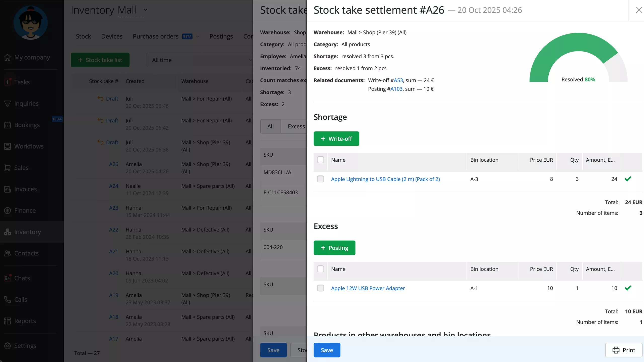Close the stock take settlement panel

coord(639,10)
